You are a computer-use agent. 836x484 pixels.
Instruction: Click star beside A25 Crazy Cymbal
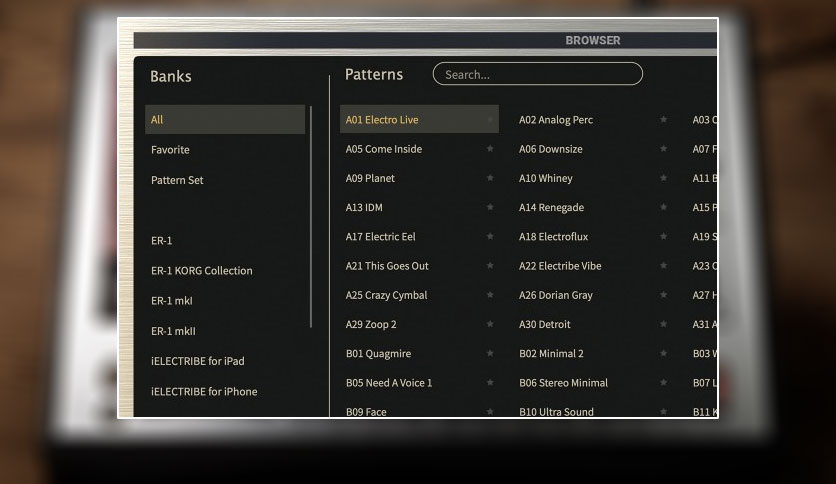[490, 295]
